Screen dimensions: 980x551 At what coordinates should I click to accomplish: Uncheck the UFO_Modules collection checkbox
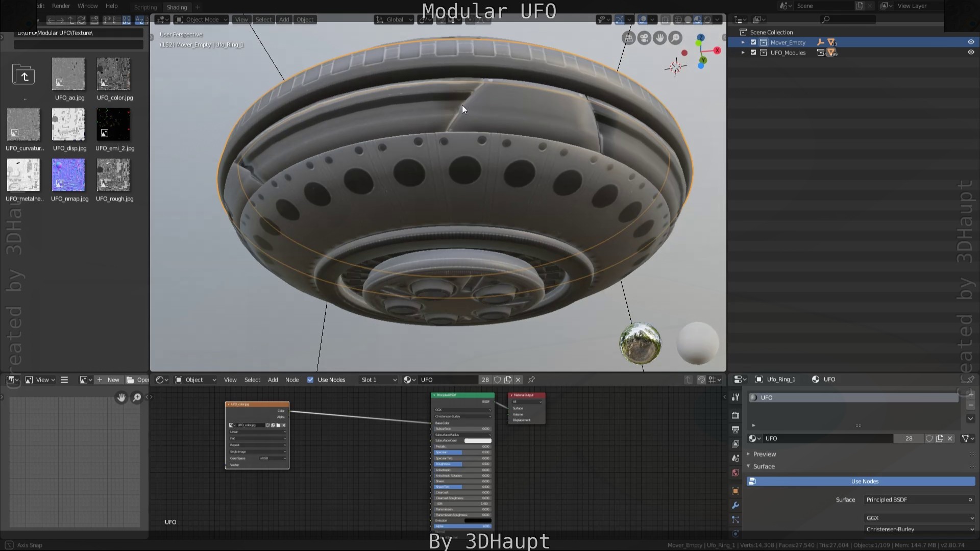753,53
